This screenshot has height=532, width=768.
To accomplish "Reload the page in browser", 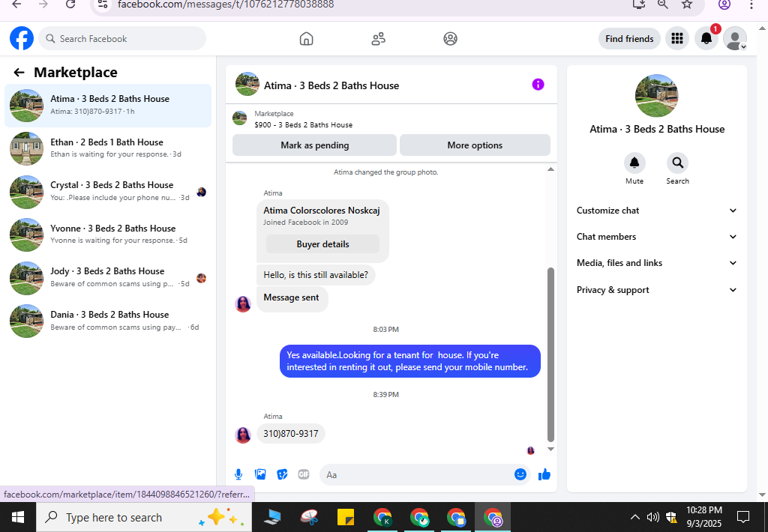I will pos(70,4).
